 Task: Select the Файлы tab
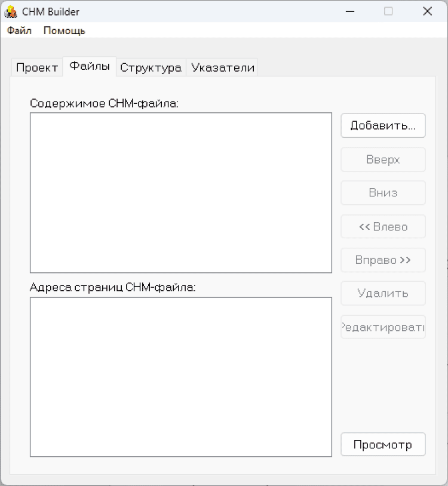[x=90, y=66]
